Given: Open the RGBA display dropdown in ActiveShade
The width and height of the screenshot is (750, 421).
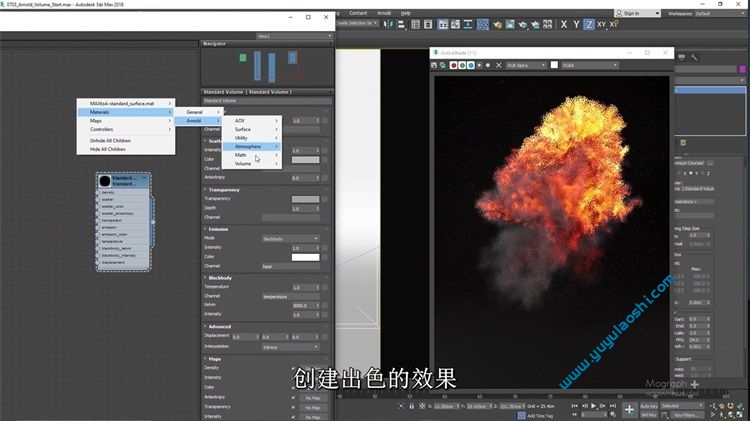Looking at the screenshot, I should point(590,65).
